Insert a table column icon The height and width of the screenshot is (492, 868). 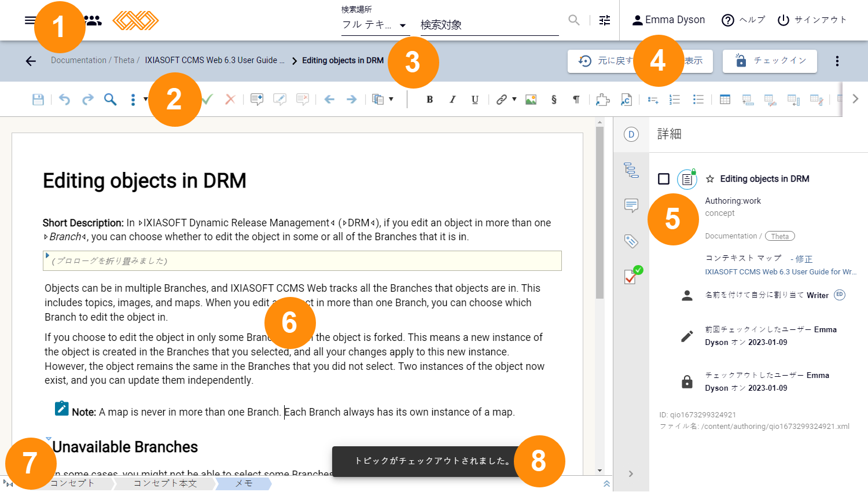coord(793,100)
